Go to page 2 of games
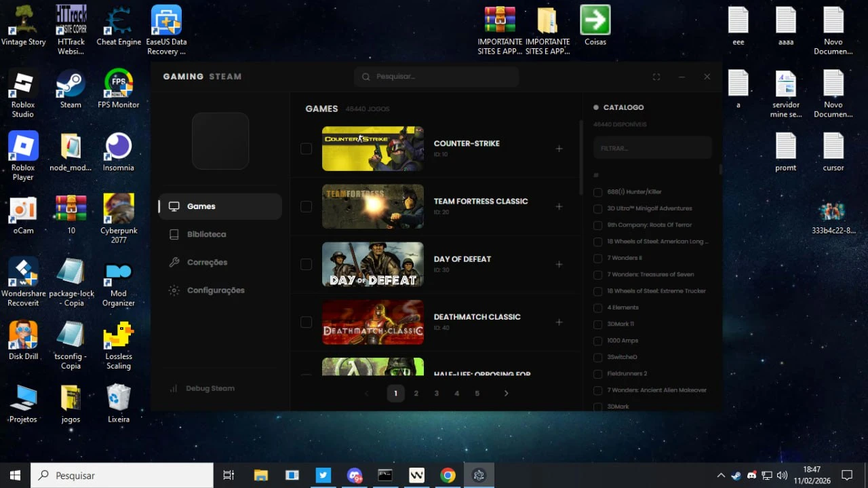Screen dimensions: 868x488 (x=416, y=394)
